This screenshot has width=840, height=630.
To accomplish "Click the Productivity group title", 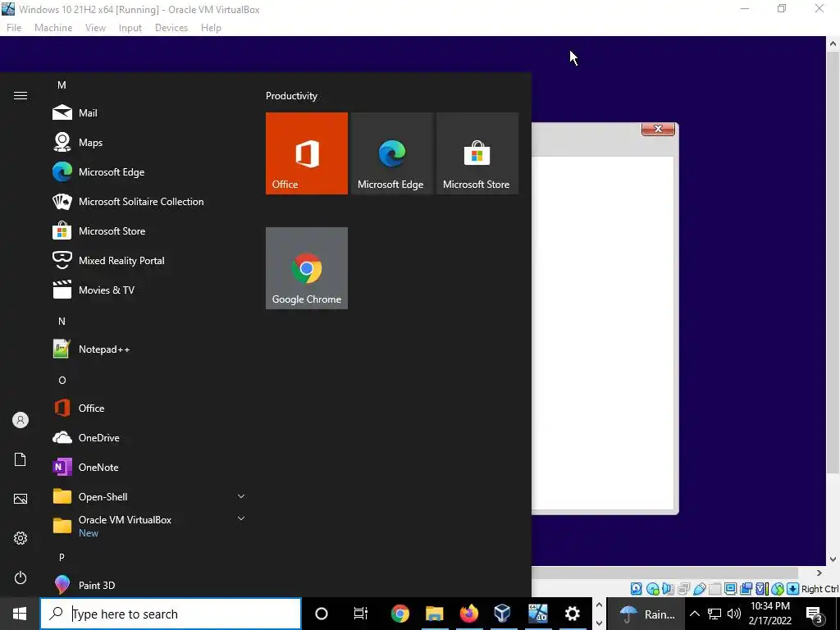I will [291, 96].
